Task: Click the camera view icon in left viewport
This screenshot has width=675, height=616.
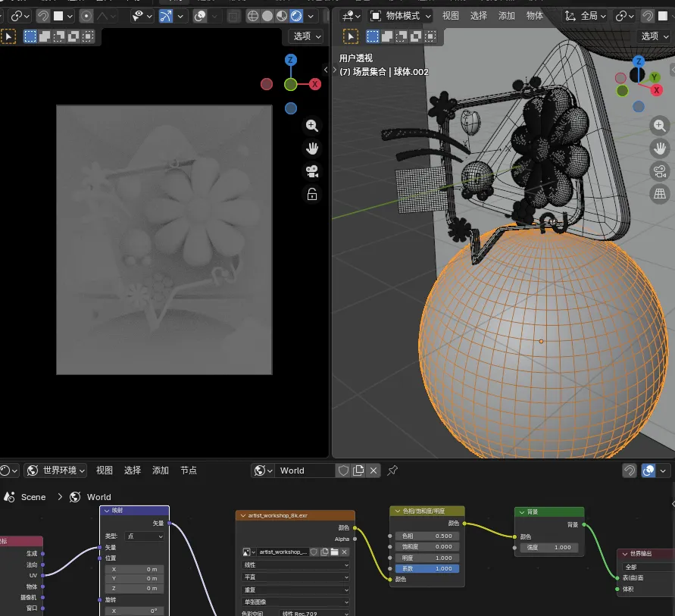Action: pos(311,171)
